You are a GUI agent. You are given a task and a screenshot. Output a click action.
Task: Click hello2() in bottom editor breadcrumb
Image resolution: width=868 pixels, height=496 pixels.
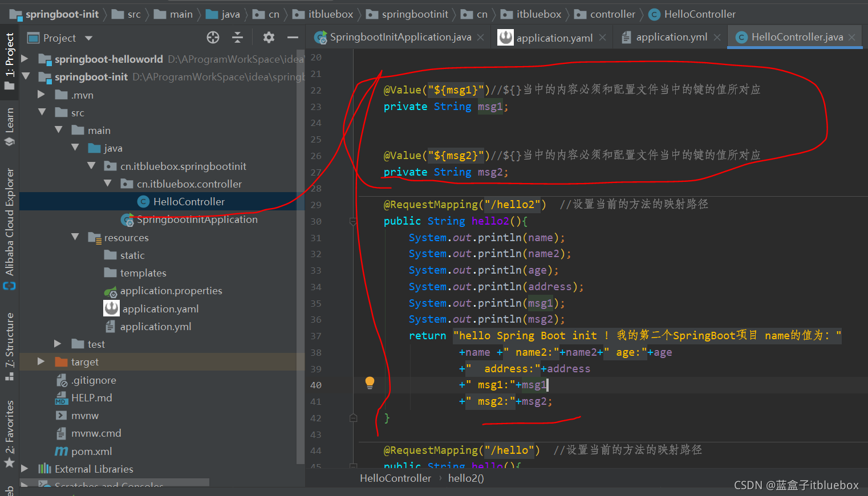click(x=466, y=478)
